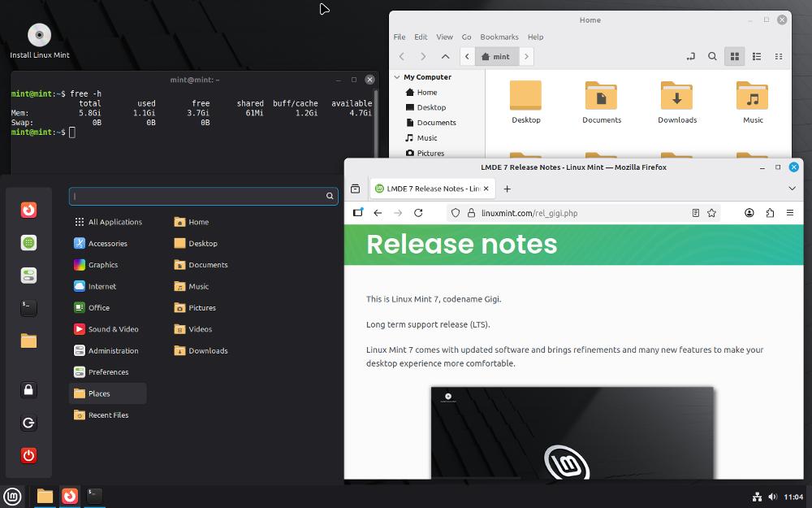Open Bookmarks menu in Files window

click(x=499, y=37)
